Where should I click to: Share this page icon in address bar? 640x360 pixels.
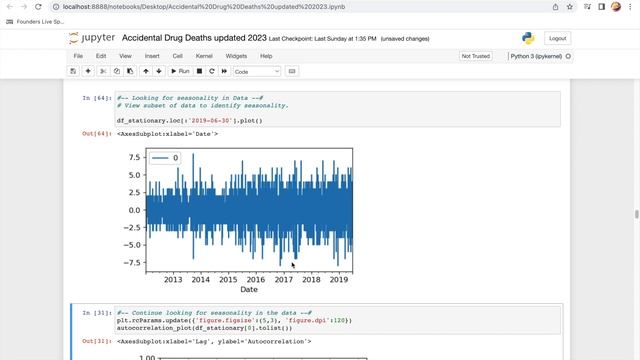coord(556,7)
